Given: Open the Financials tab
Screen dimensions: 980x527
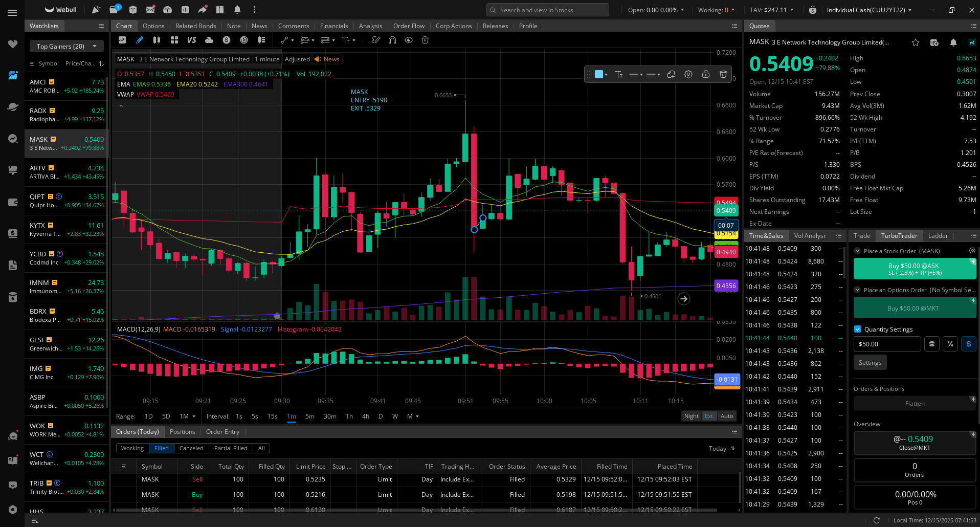Looking at the screenshot, I should [334, 26].
